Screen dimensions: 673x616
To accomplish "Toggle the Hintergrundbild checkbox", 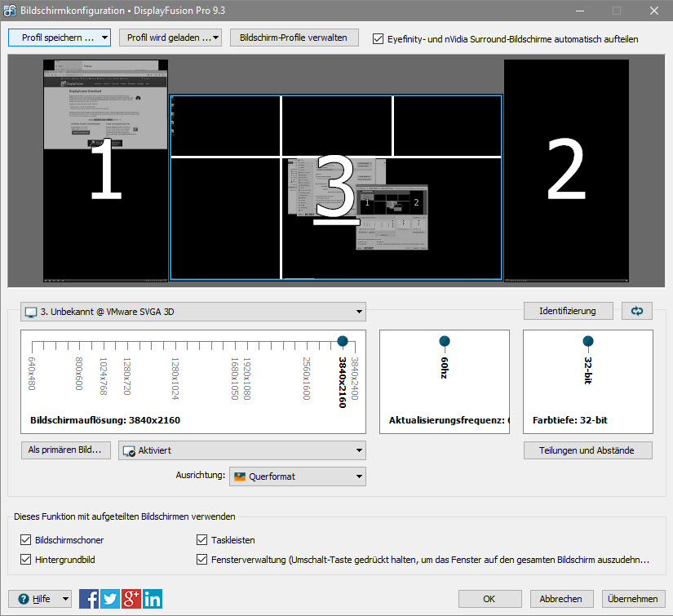I will click(x=25, y=560).
